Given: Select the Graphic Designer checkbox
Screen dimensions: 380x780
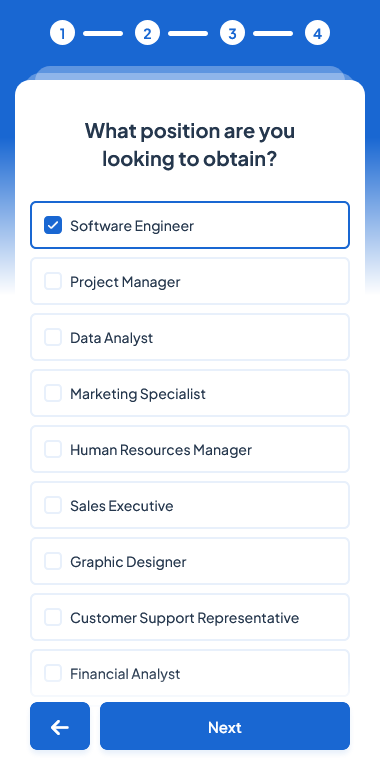Looking at the screenshot, I should pos(53,562).
